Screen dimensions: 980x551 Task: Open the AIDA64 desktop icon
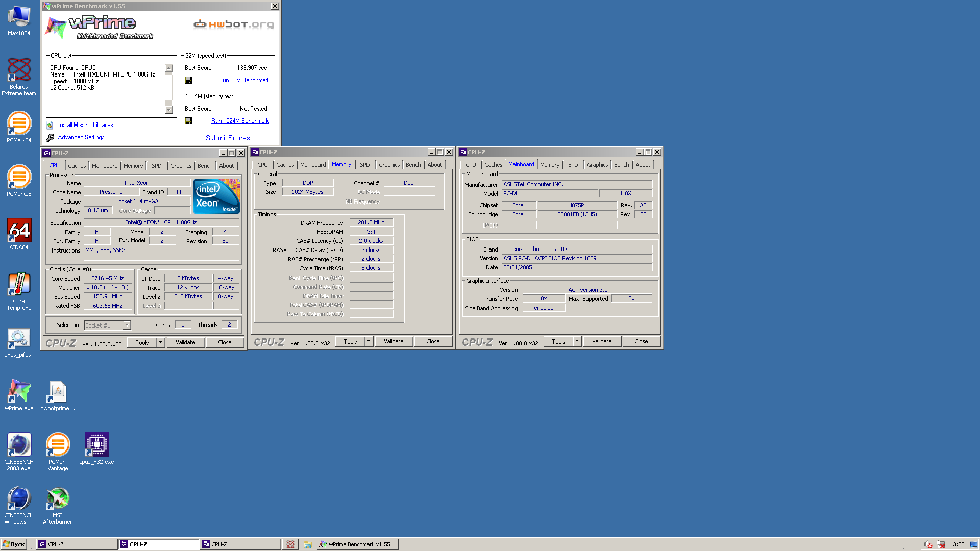(x=19, y=235)
